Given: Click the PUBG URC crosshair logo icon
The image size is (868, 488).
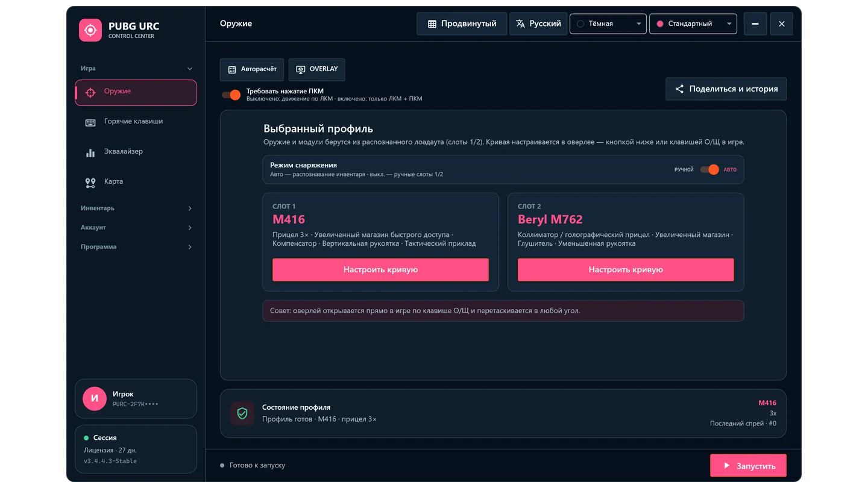Looking at the screenshot, I should click(x=90, y=30).
